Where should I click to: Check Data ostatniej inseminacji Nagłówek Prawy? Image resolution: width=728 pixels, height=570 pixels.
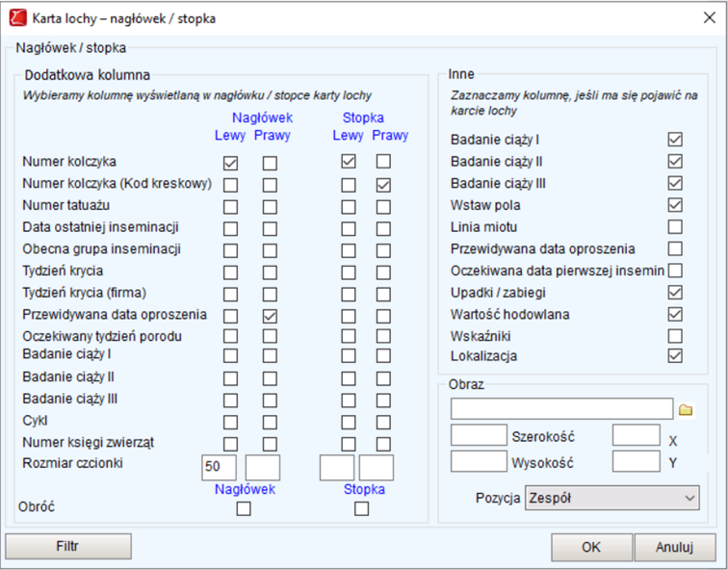coord(270,228)
